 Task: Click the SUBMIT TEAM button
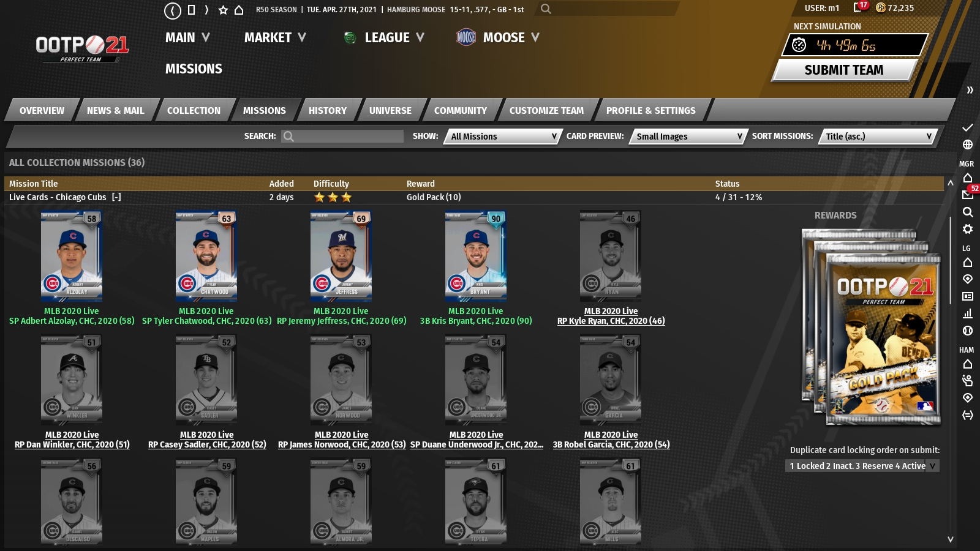844,70
